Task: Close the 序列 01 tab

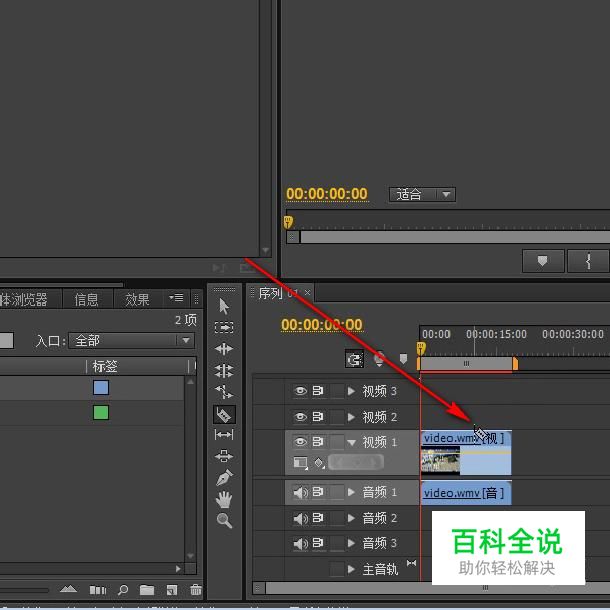Action: pos(307,293)
